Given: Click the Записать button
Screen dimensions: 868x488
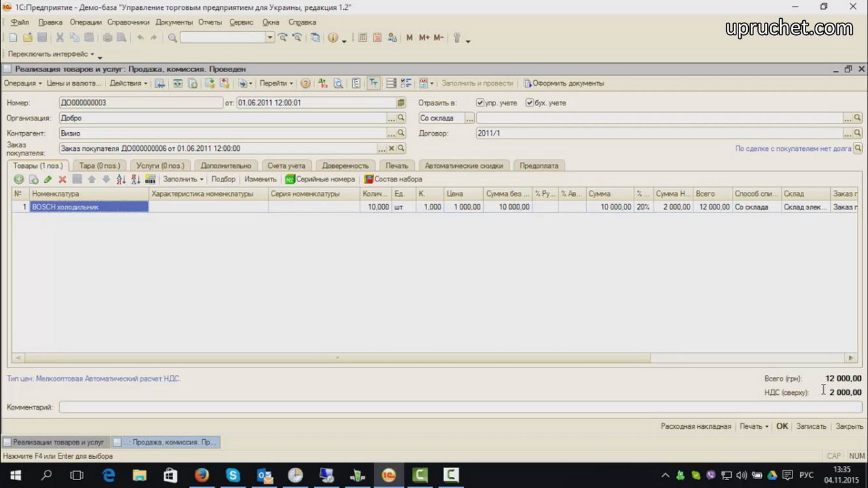Looking at the screenshot, I should click(811, 426).
